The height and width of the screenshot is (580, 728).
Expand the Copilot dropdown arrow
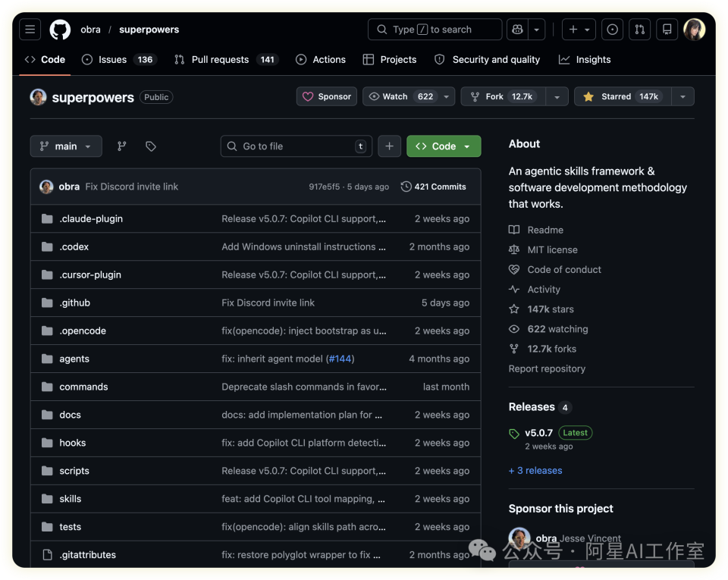click(x=537, y=30)
